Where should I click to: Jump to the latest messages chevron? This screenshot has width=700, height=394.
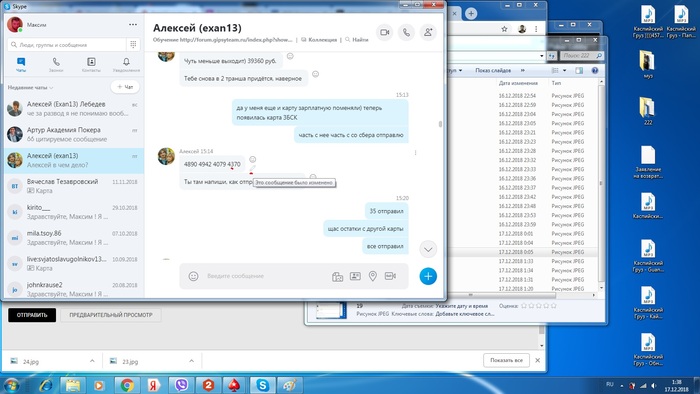[x=428, y=249]
